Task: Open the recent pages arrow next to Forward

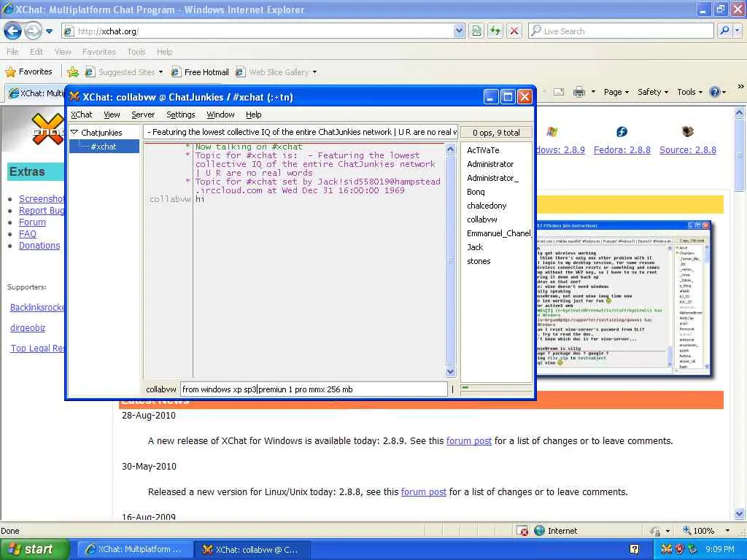Action: [49, 32]
